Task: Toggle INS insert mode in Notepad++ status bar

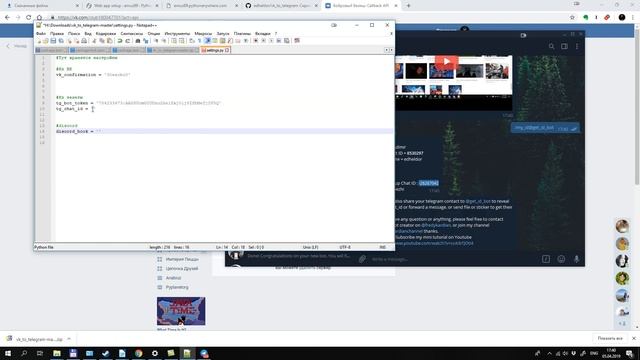Action: pyautogui.click(x=382, y=247)
